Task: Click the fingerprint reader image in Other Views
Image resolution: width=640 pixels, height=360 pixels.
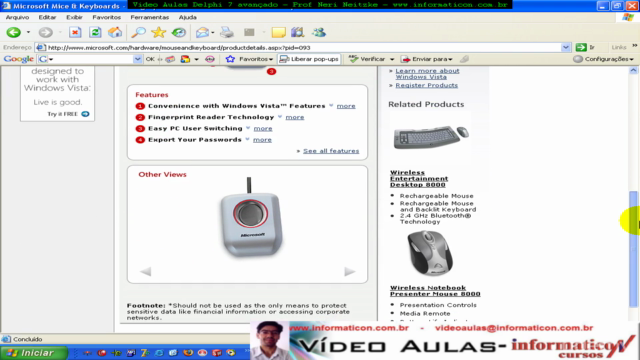Action: (251, 218)
